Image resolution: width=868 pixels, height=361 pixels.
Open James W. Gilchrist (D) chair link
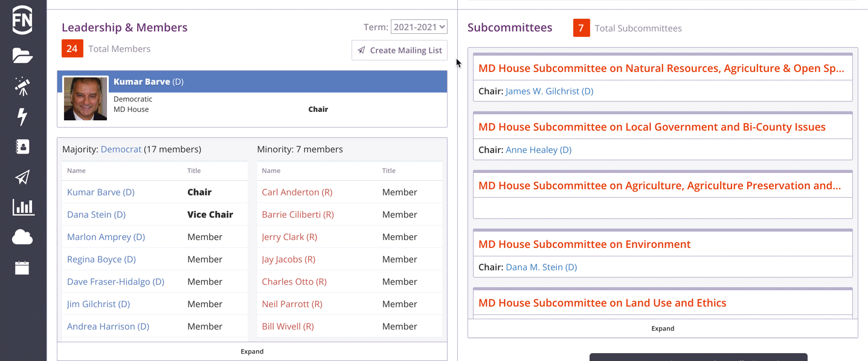[x=550, y=91]
